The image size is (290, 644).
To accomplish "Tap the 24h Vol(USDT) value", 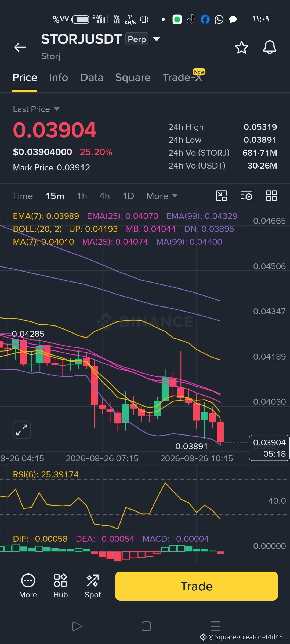I will tap(262, 166).
